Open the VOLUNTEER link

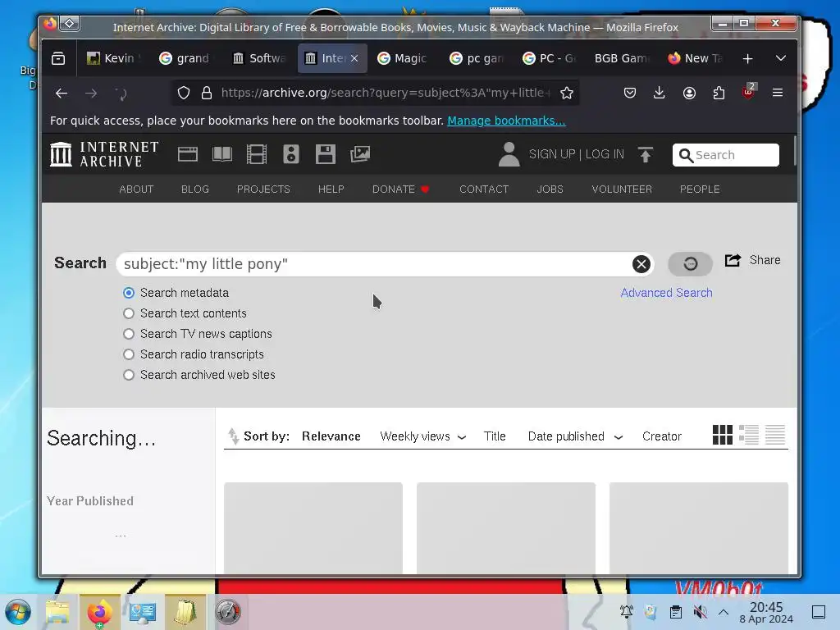622,189
